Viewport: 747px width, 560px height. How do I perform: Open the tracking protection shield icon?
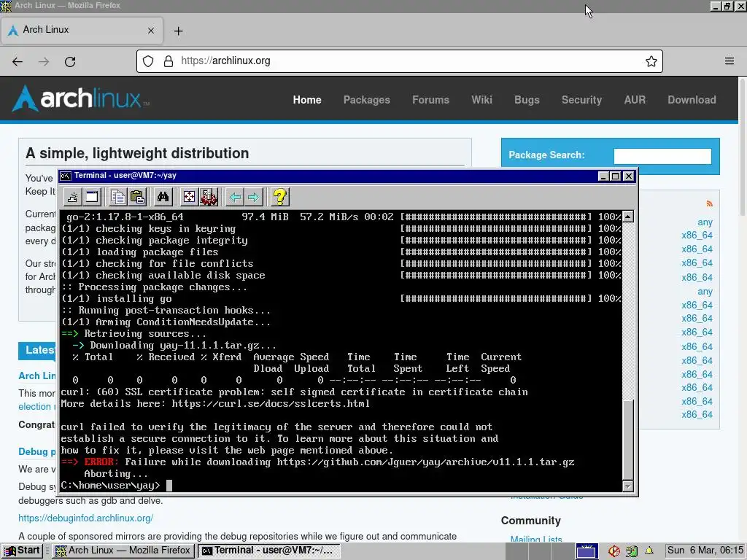[148, 61]
